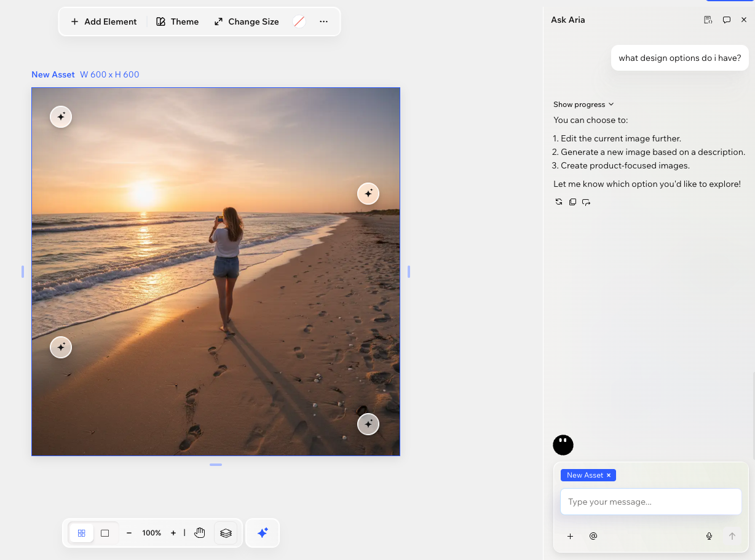This screenshot has height=560, width=755.
Task: Click the microphone voice input icon
Action: point(709,536)
